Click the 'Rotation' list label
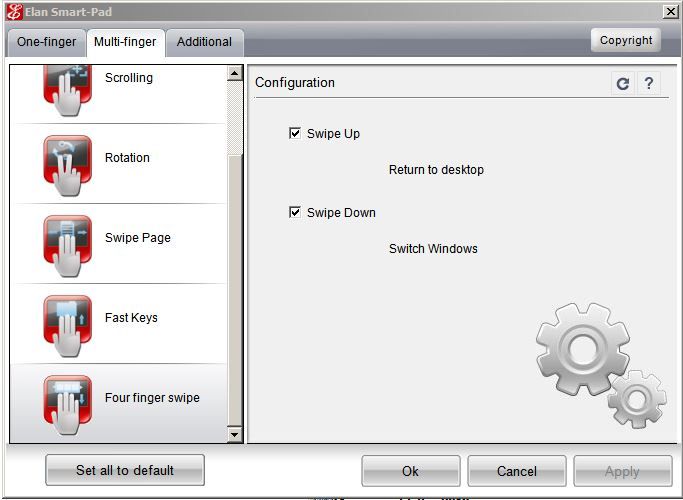683x500 pixels. 127,157
